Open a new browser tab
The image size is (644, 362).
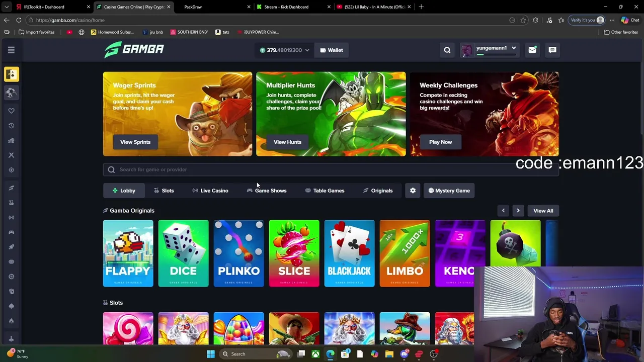pos(421,7)
